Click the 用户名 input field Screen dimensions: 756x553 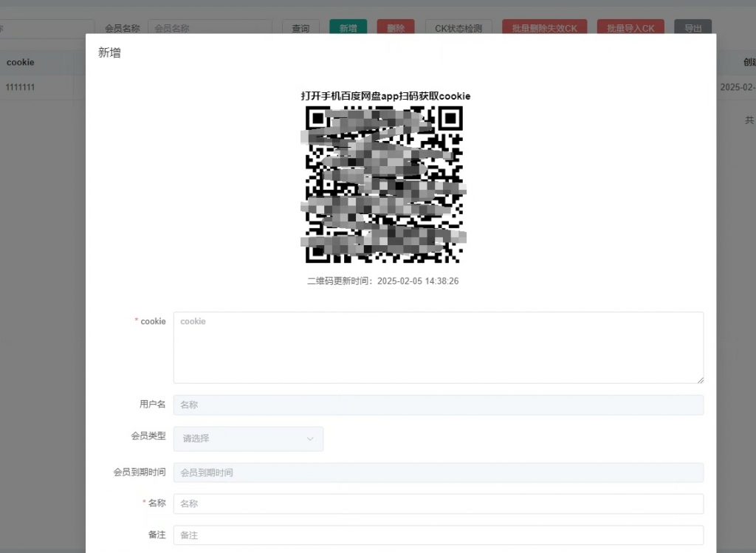(x=439, y=405)
